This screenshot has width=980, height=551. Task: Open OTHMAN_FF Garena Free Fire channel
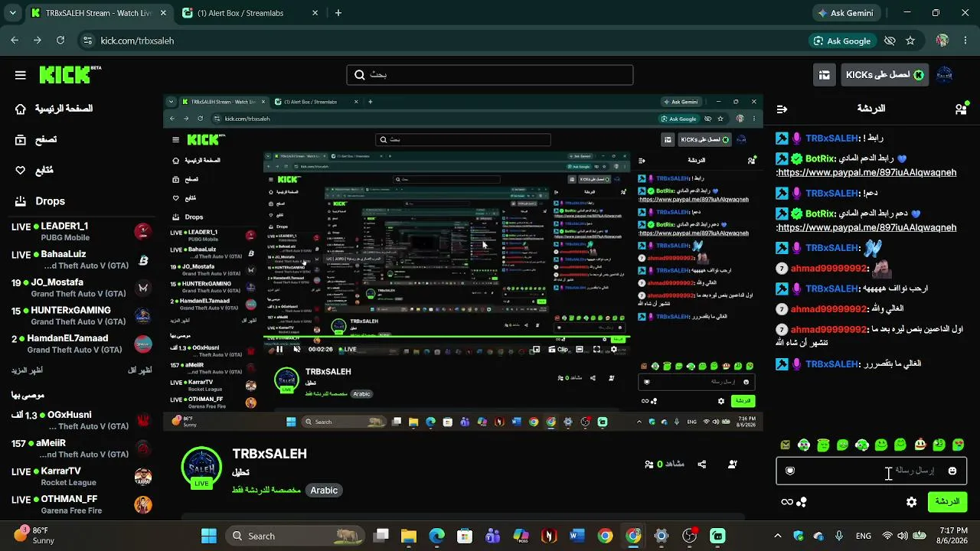coord(80,504)
